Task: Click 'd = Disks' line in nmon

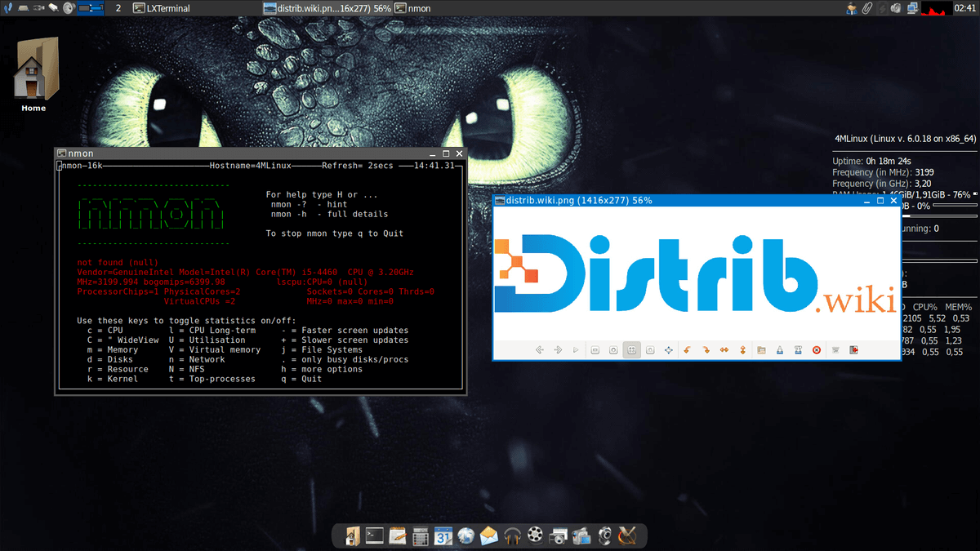Action: click(x=110, y=360)
